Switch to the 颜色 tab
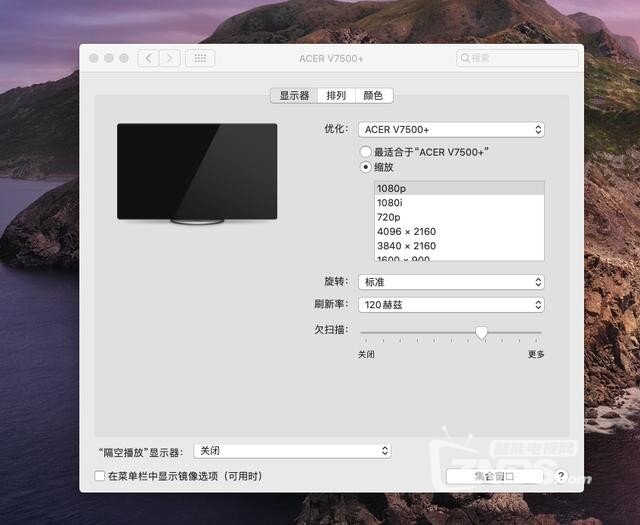640x525 pixels. [373, 96]
